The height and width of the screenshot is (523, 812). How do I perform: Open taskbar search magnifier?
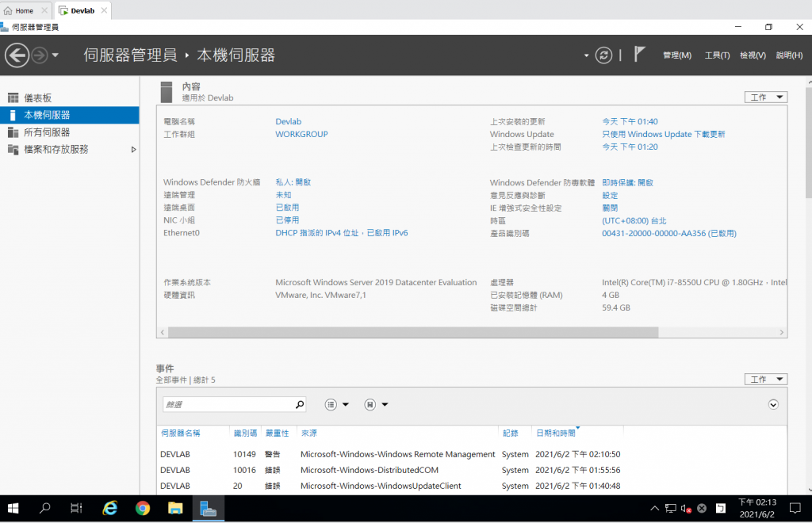tap(45, 509)
